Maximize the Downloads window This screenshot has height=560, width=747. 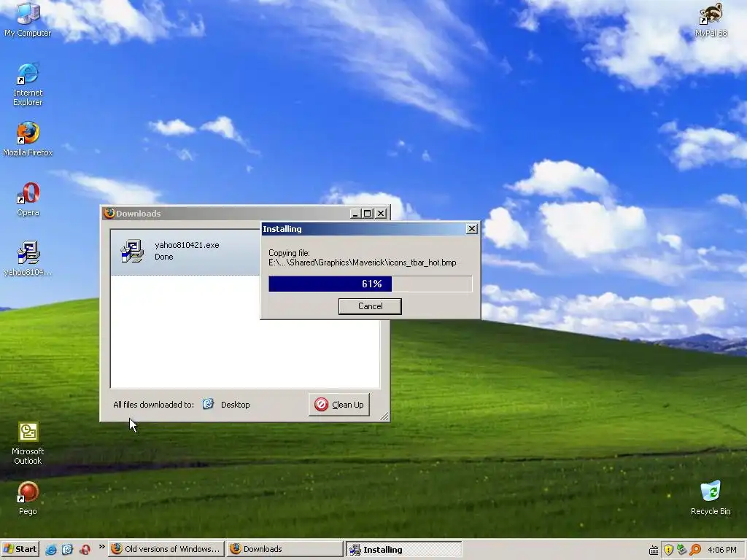[x=368, y=214]
